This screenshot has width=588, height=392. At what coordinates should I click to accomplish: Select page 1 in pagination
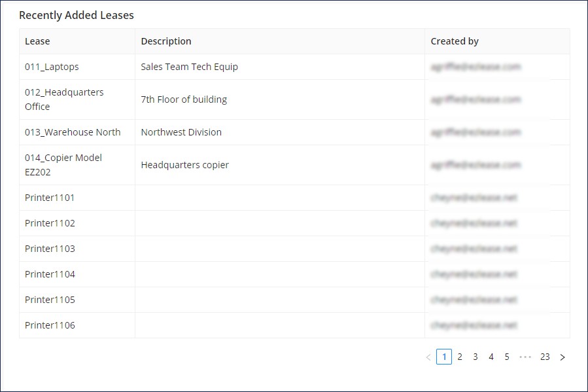[x=444, y=357]
